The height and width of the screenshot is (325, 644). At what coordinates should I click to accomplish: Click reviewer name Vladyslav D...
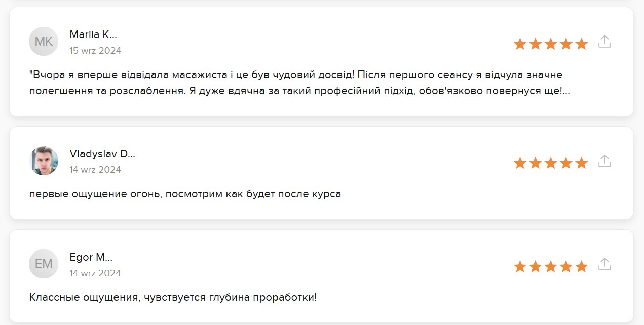tap(102, 154)
